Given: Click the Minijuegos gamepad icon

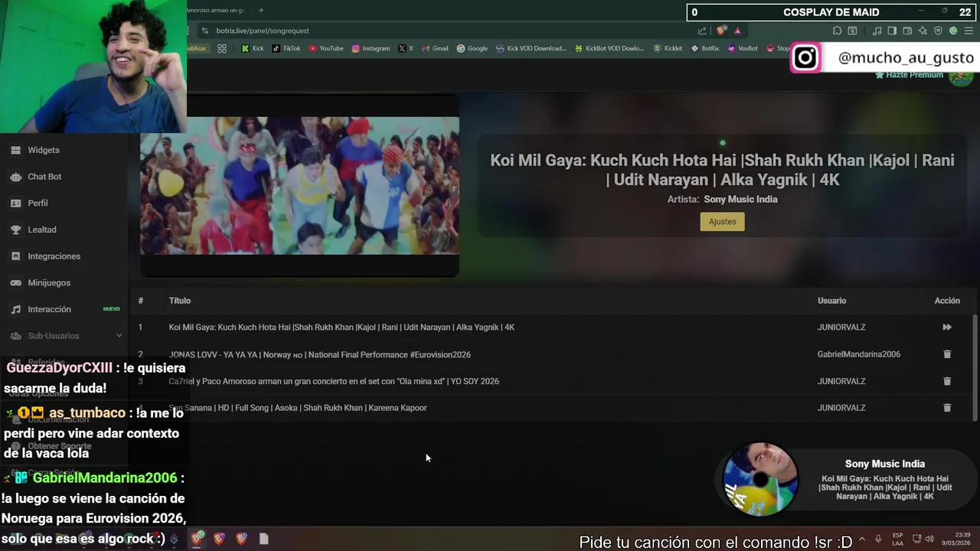Looking at the screenshot, I should tap(15, 283).
